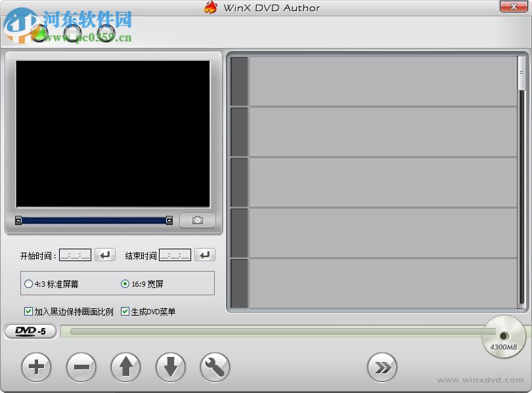This screenshot has height=393, width=532.
Task: Click the 开始时间 input field
Action: point(74,255)
